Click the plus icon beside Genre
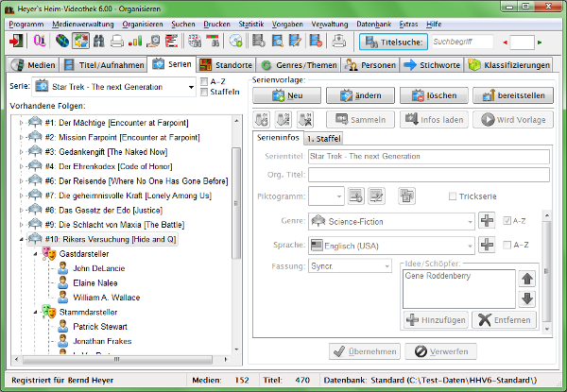The height and width of the screenshot is (392, 567). pos(488,221)
